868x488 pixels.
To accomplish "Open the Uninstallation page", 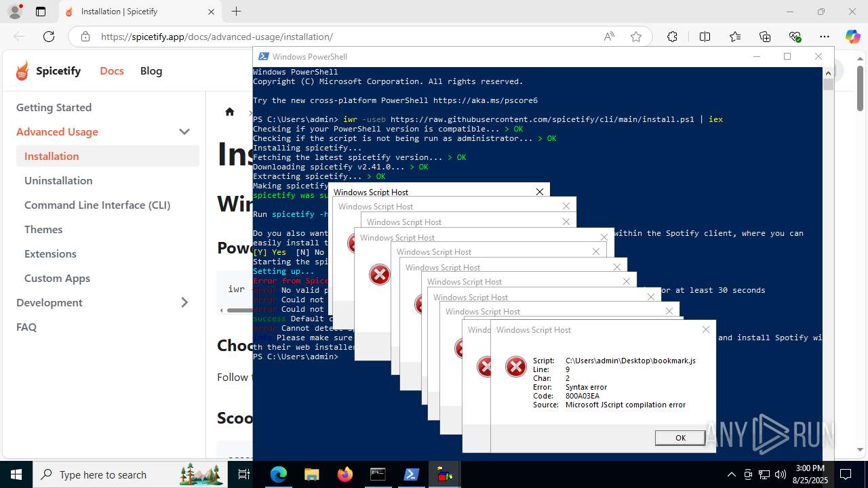I will point(58,180).
